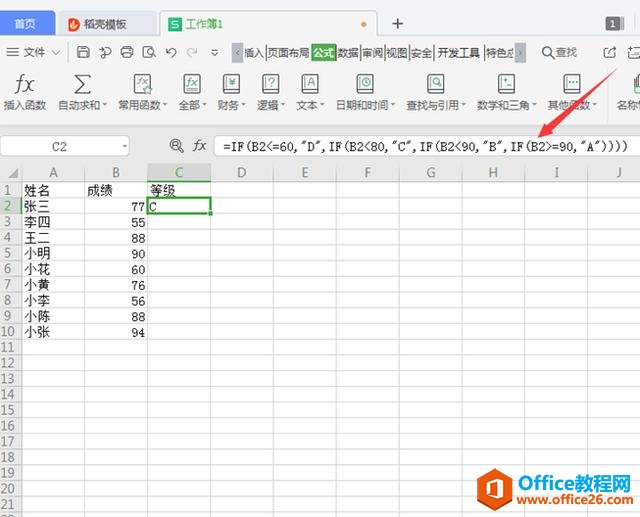Switch to the Data (数据) ribbon tab
This screenshot has height=517, width=640.
[348, 53]
